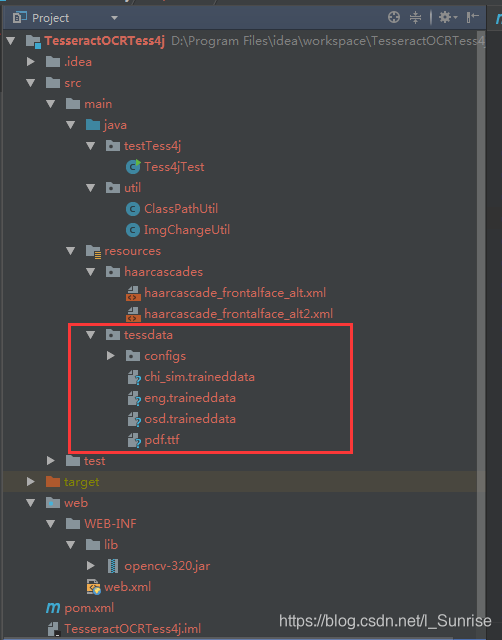
Task: Expand the opencv-320.jar node
Action: click(x=91, y=566)
